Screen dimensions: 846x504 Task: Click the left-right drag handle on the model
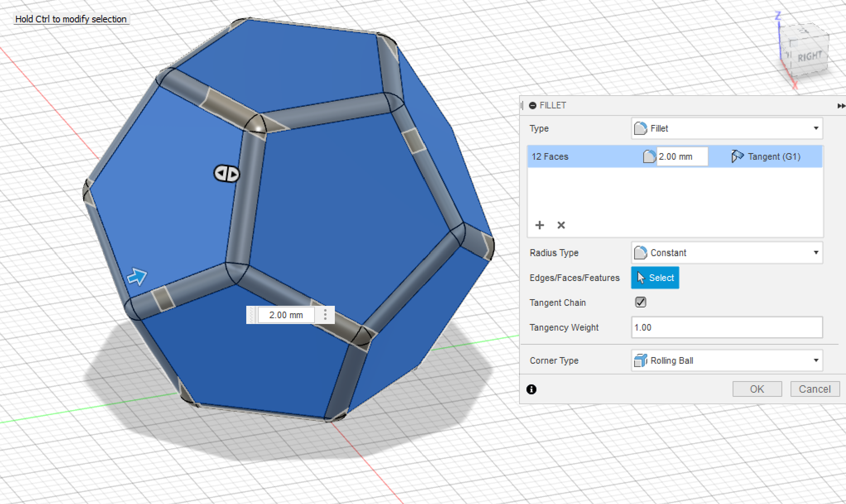click(226, 173)
